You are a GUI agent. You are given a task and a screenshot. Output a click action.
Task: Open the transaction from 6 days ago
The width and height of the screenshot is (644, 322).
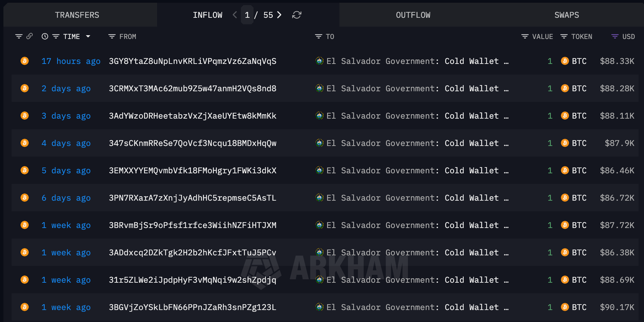coord(66,198)
